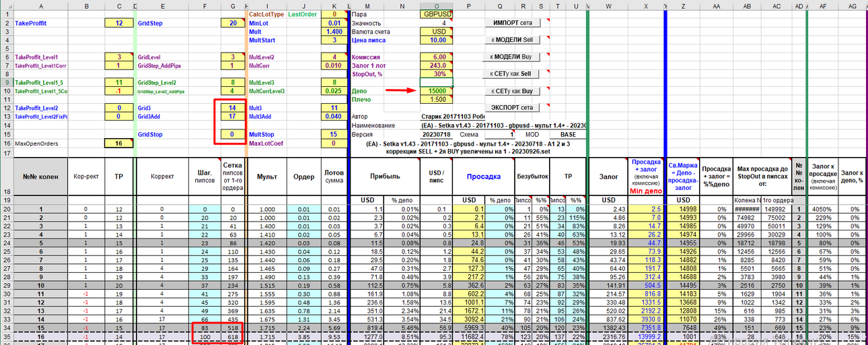The height and width of the screenshot is (345, 868).
Task: Select the Цена пипса value 10.00
Action: tap(437, 40)
